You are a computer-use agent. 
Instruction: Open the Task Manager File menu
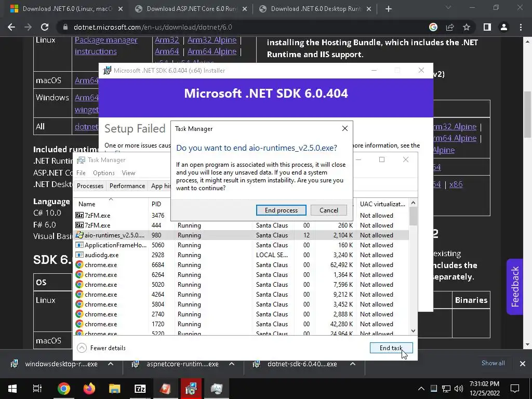(81, 172)
